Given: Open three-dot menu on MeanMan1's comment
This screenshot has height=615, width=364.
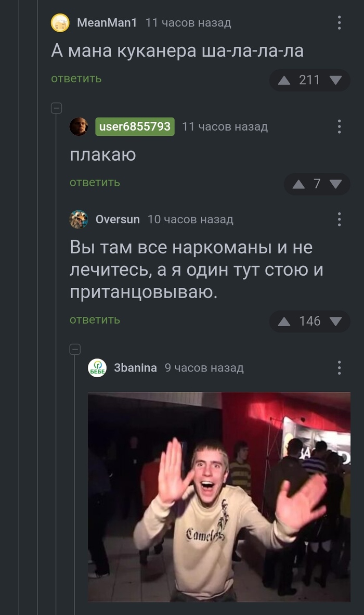Looking at the screenshot, I should pos(340,23).
